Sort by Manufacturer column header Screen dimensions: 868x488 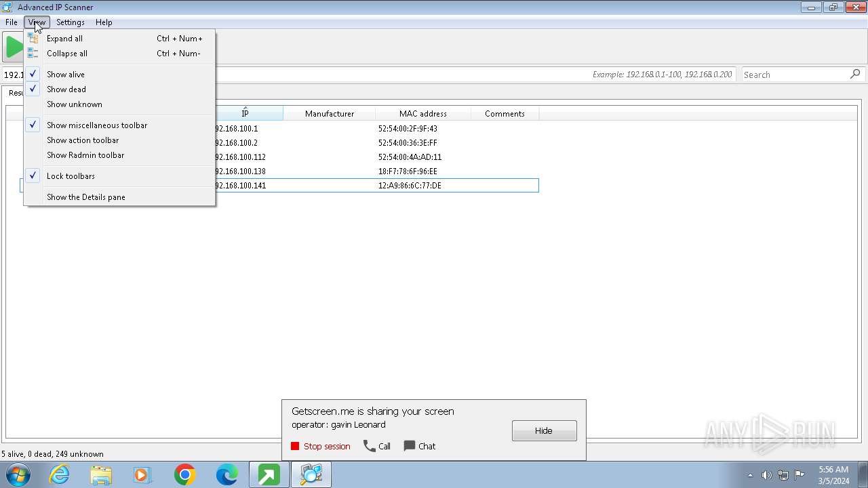330,113
